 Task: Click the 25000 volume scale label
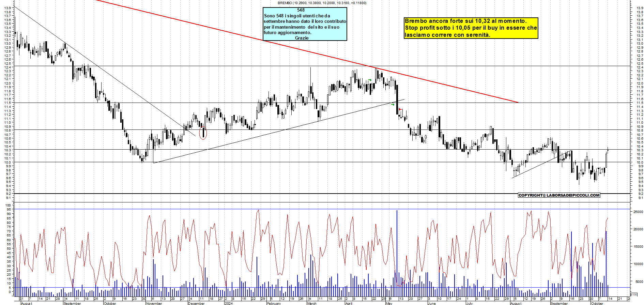(638, 212)
